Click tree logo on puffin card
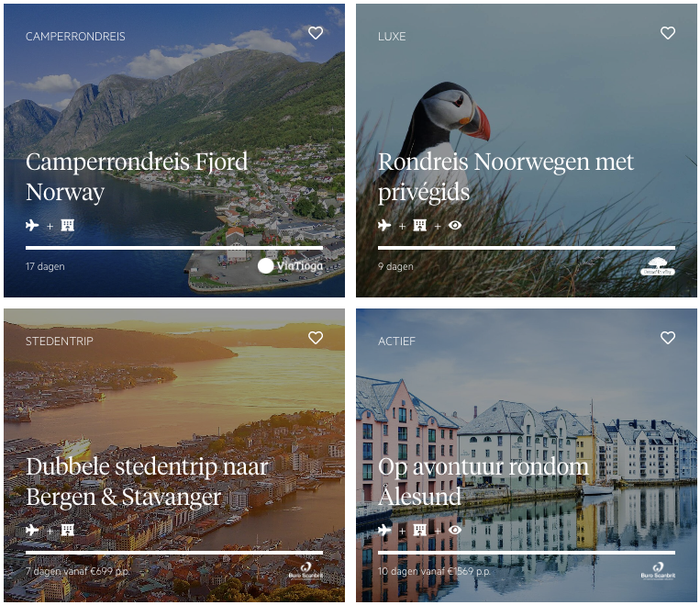Viewport: 700px width, 605px height. (x=658, y=266)
